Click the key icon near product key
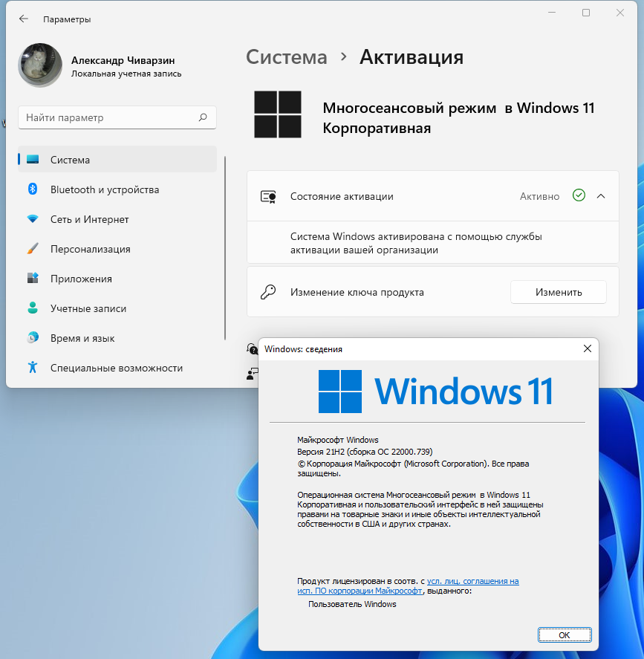This screenshot has width=644, height=659. (x=268, y=292)
